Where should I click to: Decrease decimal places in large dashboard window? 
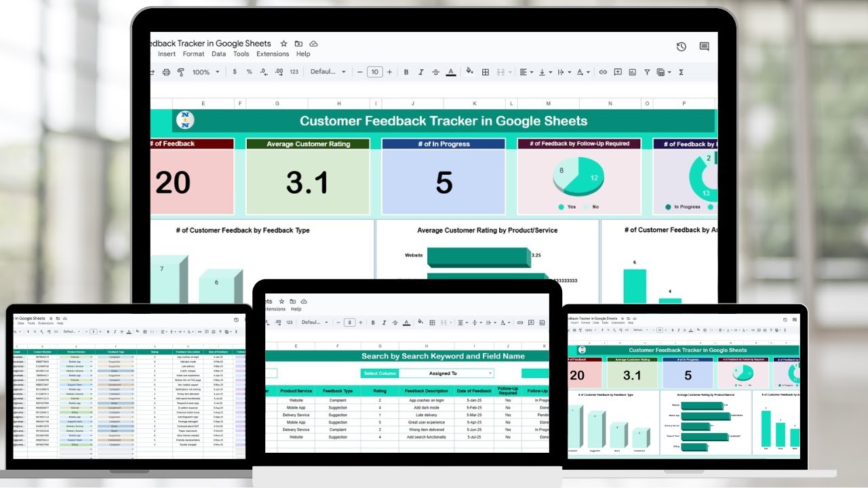point(263,72)
